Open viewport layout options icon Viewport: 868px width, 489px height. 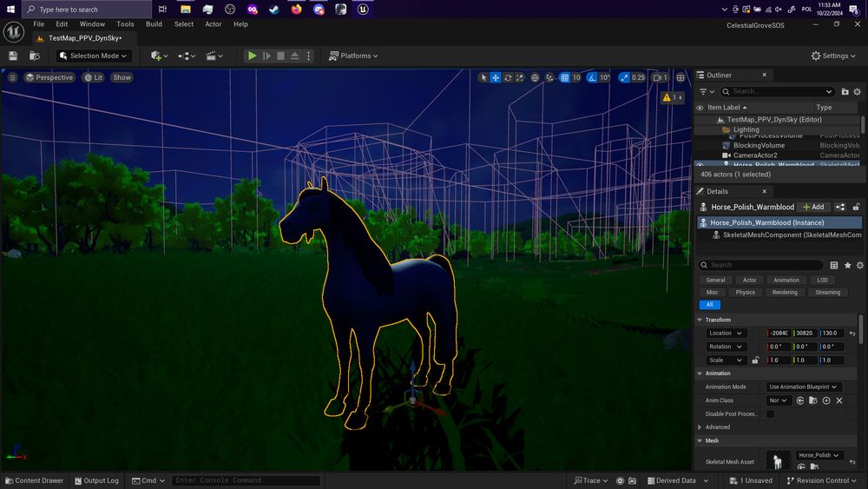click(681, 77)
